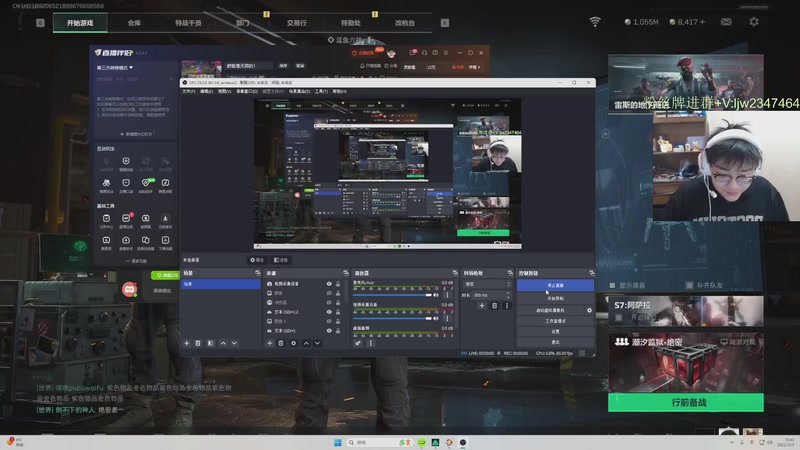800x450 pixels.
Task: Toggle visibility of last 文本 (GDI+) source
Action: tap(329, 331)
